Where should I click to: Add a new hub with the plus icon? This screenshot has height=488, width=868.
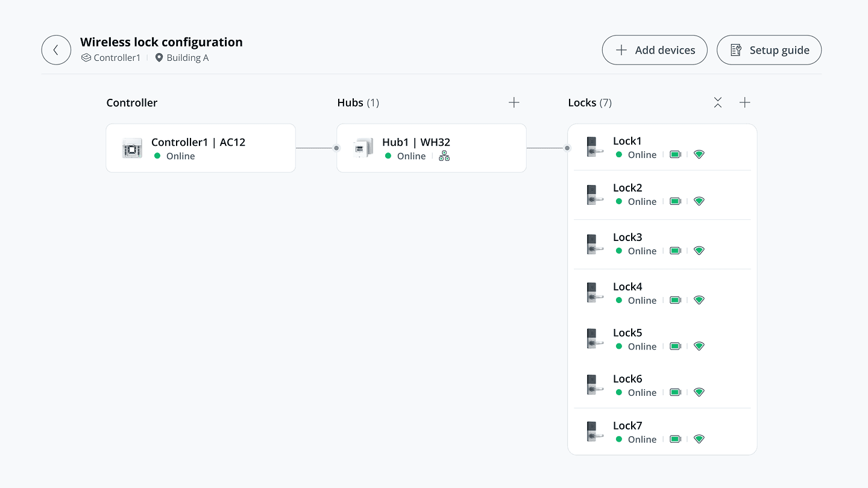coord(514,102)
